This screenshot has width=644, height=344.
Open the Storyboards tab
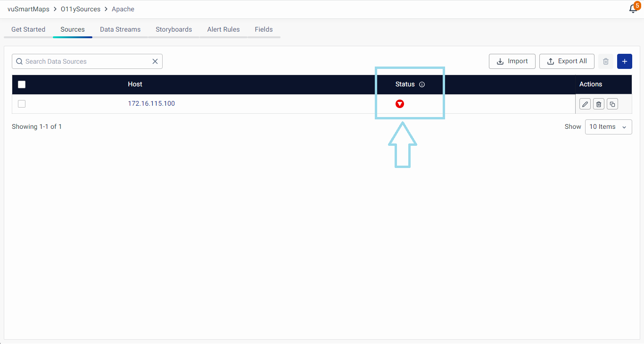click(173, 29)
